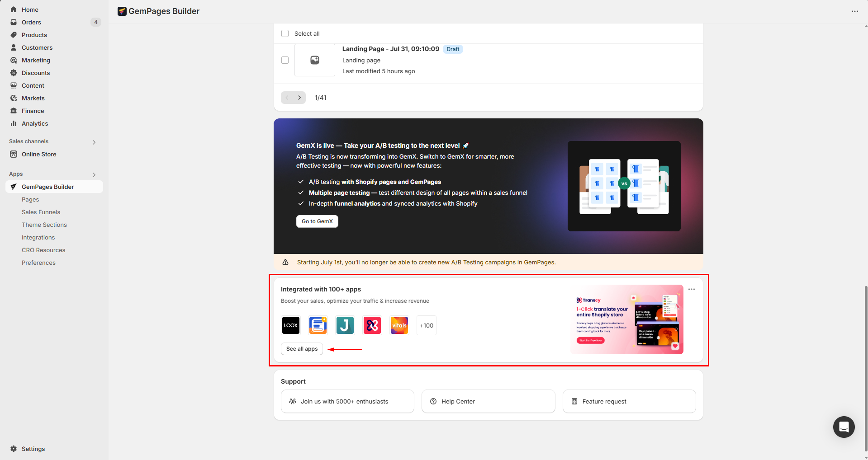Click the Settings gear icon
The image size is (868, 460).
14,449
